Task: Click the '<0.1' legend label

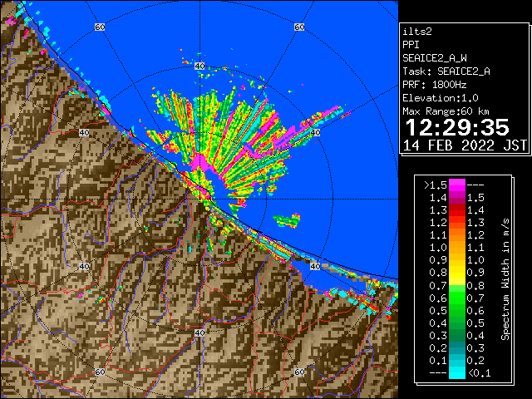Action: click(x=480, y=373)
